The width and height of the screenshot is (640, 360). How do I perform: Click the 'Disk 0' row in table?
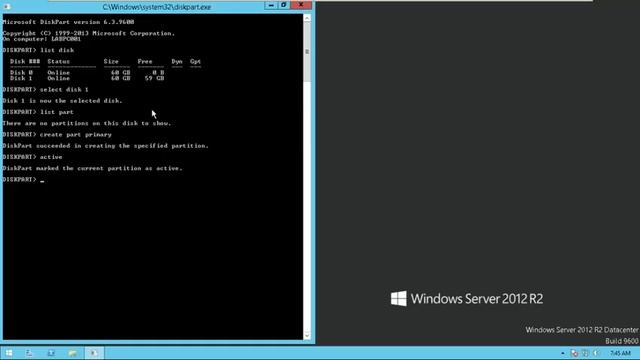[87, 72]
